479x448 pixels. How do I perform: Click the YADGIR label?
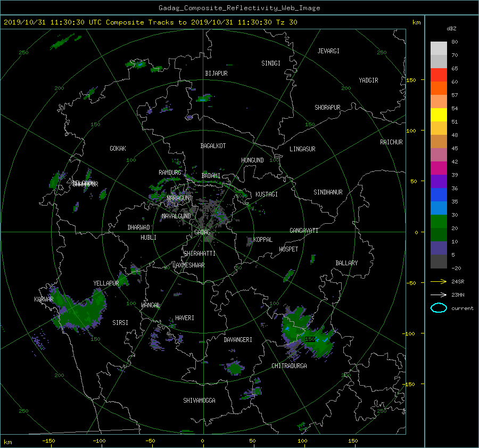tap(368, 80)
